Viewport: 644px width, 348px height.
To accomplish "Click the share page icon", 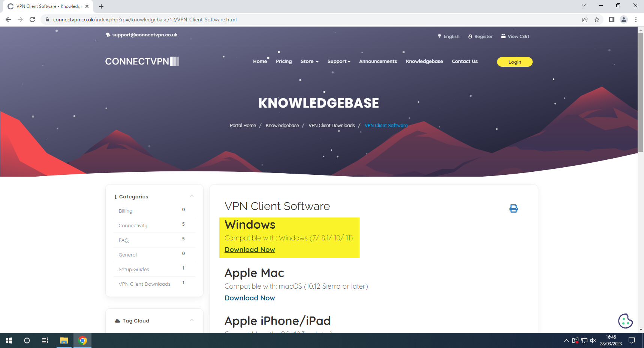I will point(585,19).
